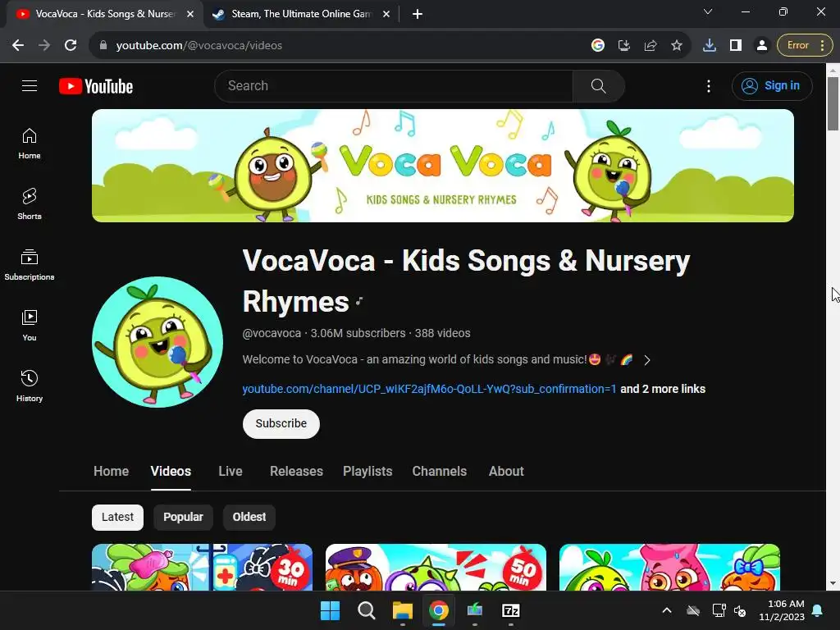Click the share page icon
Screen dimensions: 840x630
(x=651, y=46)
